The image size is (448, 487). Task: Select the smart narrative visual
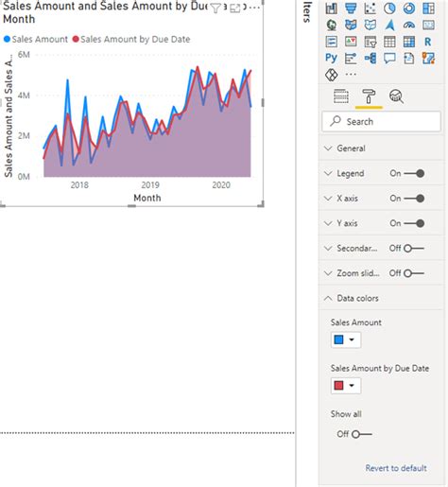pos(409,59)
